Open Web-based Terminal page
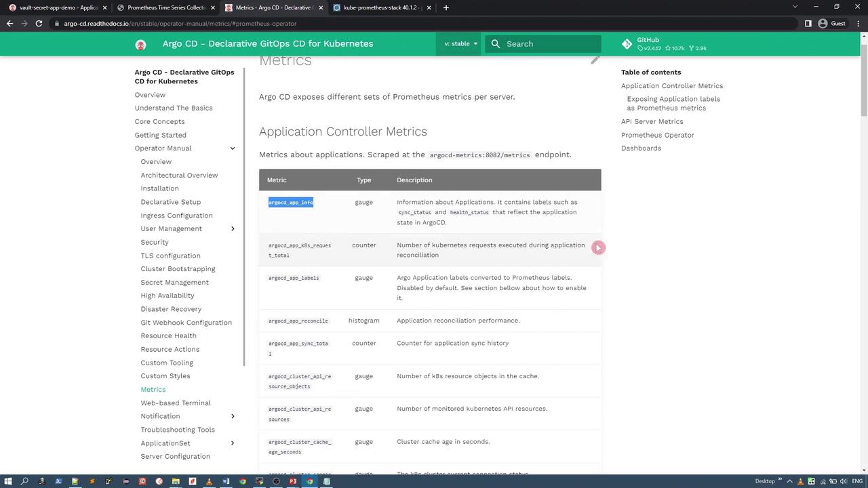 176,403
